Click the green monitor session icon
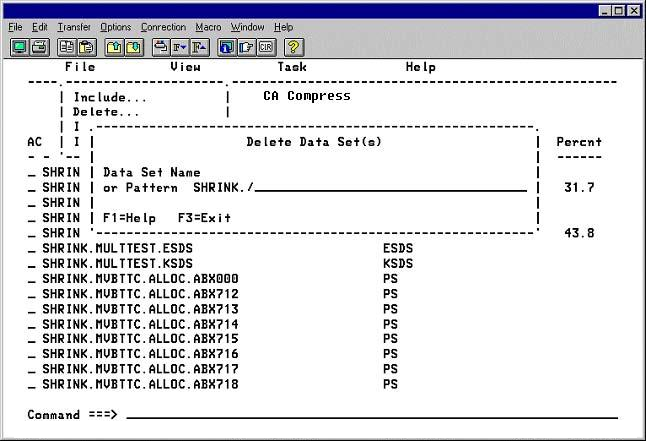 coord(19,46)
